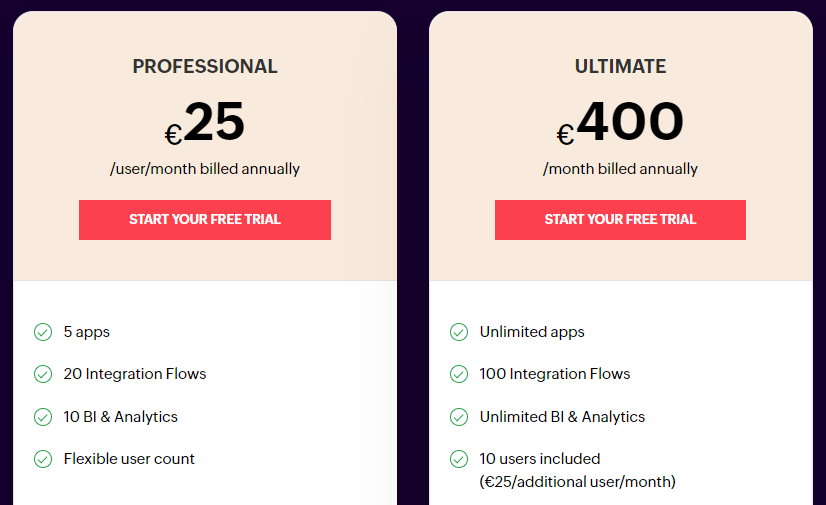Click the checkmark next to 100 Integration Flows

point(459,374)
